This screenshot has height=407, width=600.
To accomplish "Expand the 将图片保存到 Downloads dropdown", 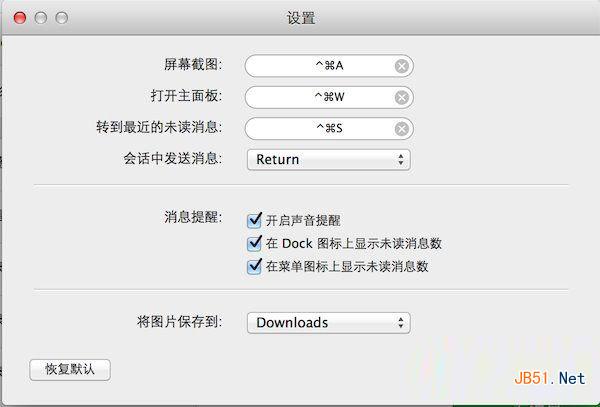I will 329,322.
